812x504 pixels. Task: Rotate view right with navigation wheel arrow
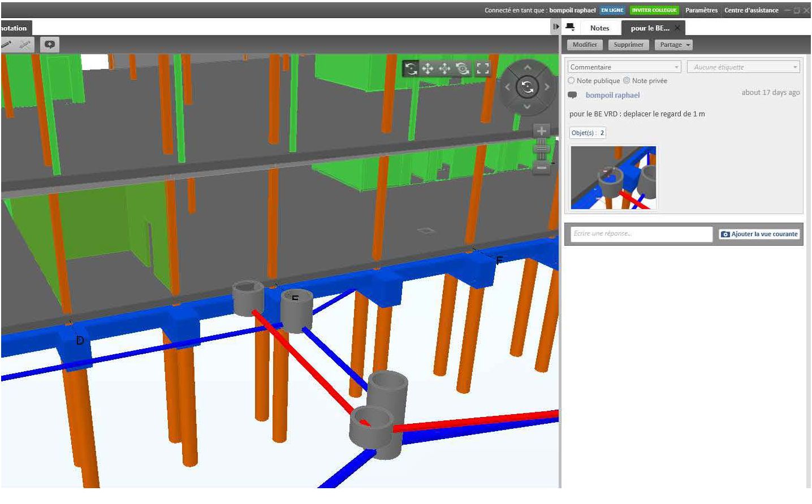(x=547, y=87)
